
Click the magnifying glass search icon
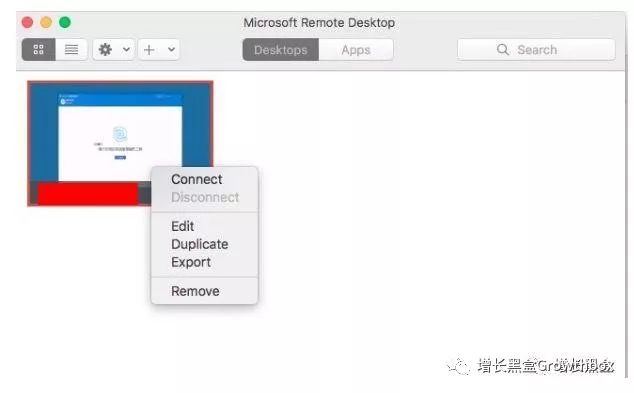[x=503, y=50]
